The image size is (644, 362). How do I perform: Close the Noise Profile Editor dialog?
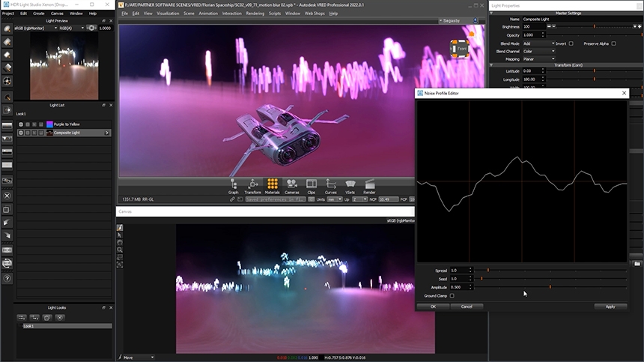[x=625, y=93]
